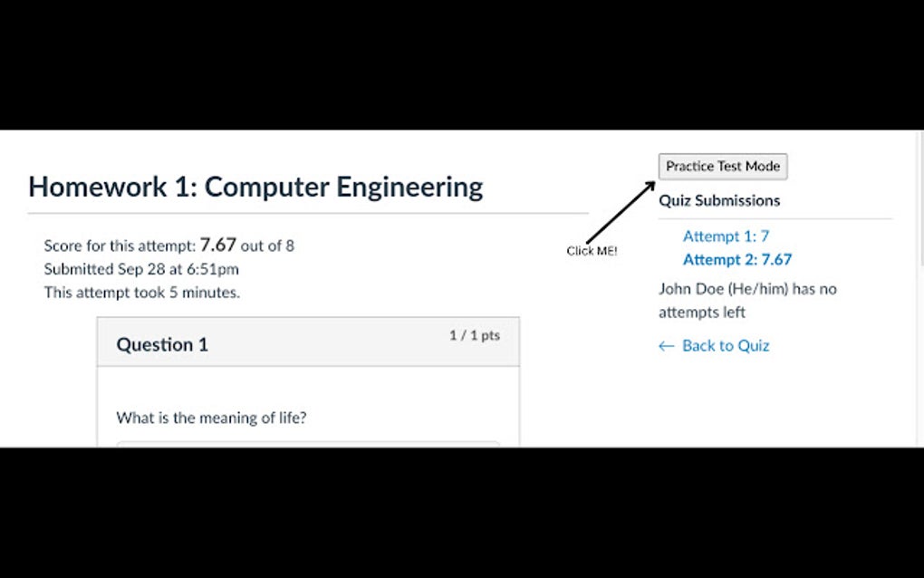Open the Attempt 2: 7.67 submission
The width and height of the screenshot is (924, 578).
click(x=736, y=259)
